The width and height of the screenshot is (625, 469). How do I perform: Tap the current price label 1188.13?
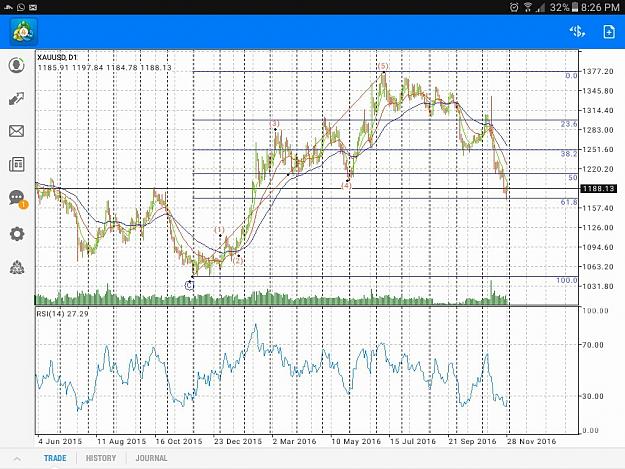[598, 188]
